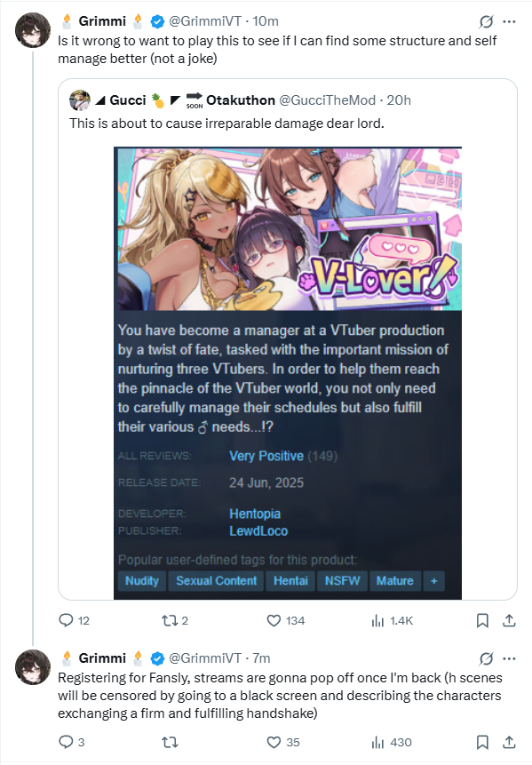Share the Fansly tweet via share icon

click(509, 742)
